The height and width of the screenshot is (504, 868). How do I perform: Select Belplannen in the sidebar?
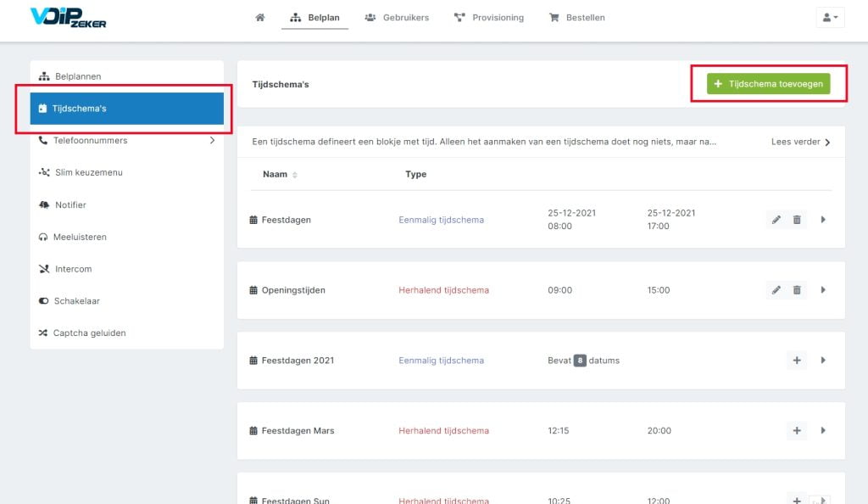[127, 76]
